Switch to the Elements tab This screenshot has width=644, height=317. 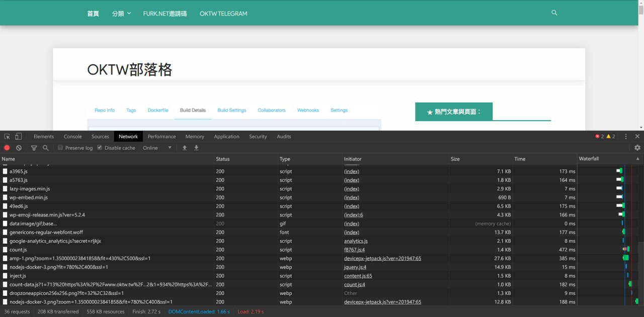pos(44,137)
